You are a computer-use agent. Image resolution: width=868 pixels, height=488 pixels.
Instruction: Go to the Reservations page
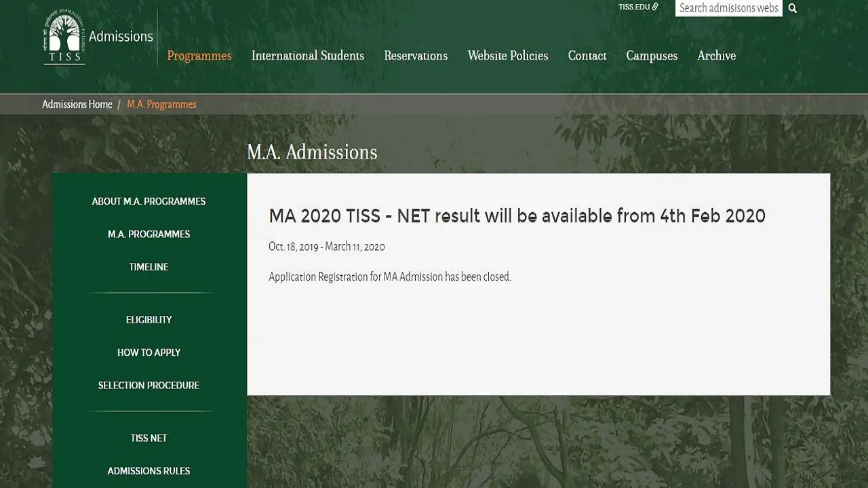point(416,56)
